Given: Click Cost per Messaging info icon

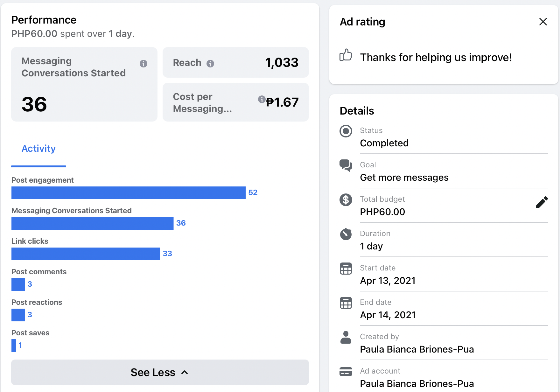Looking at the screenshot, I should (262, 99).
